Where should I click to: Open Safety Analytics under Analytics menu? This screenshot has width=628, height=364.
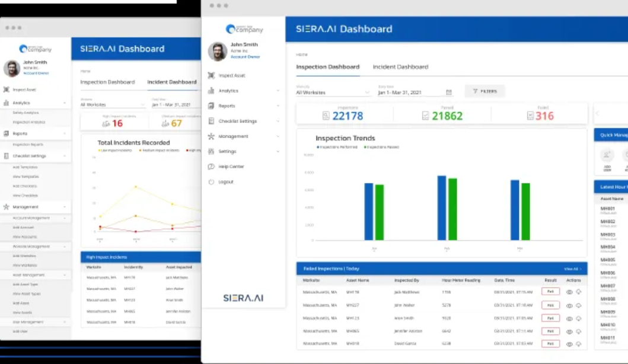(26, 113)
